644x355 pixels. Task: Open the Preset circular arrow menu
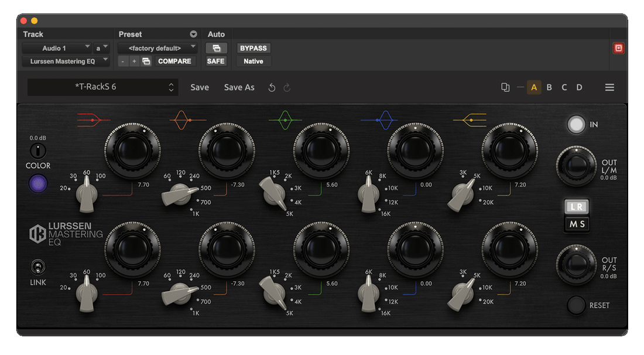[x=193, y=34]
